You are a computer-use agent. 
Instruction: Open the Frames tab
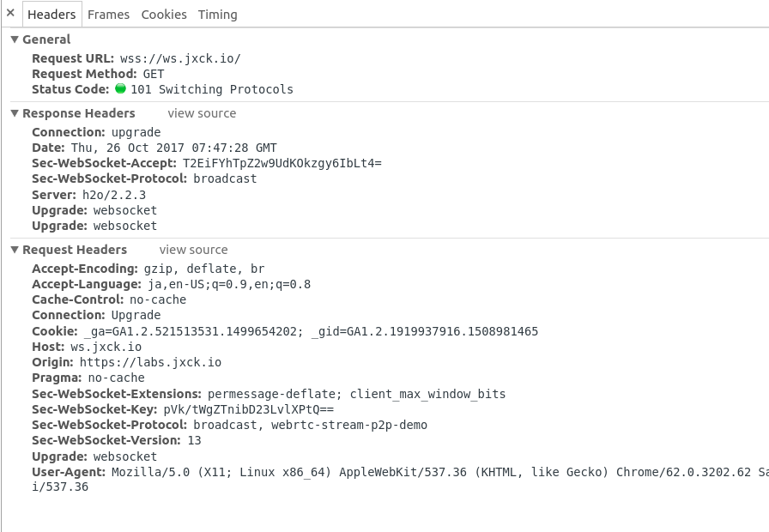pyautogui.click(x=108, y=15)
